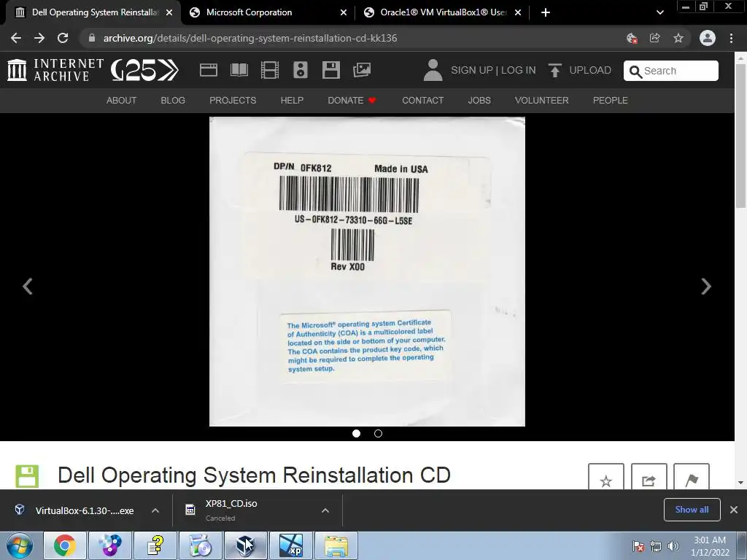Open ABOUT in the navigation bar

(x=122, y=101)
